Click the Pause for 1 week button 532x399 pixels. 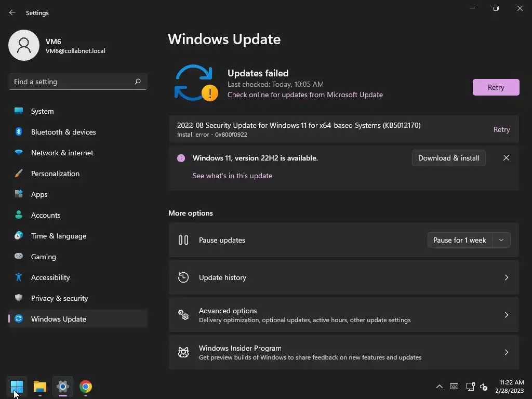pos(460,240)
